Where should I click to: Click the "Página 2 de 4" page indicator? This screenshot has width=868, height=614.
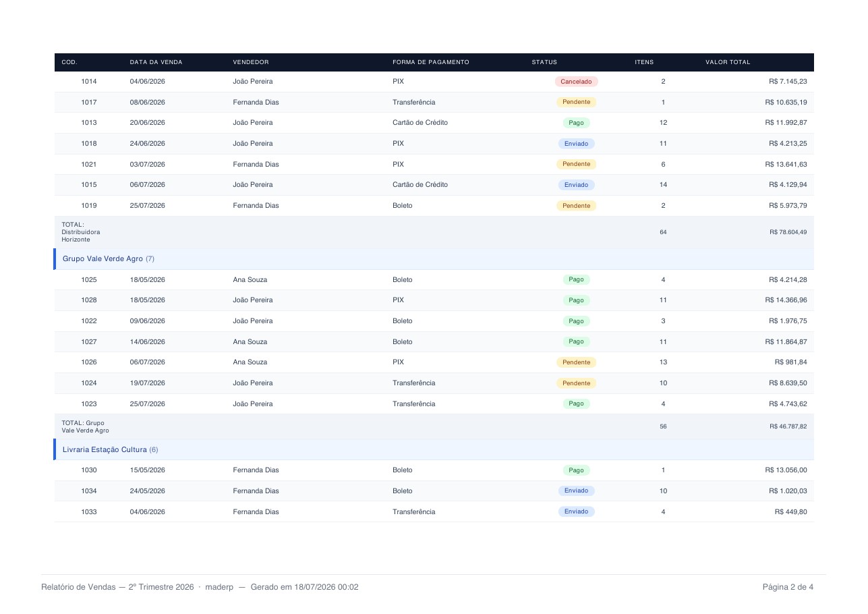pos(788,587)
